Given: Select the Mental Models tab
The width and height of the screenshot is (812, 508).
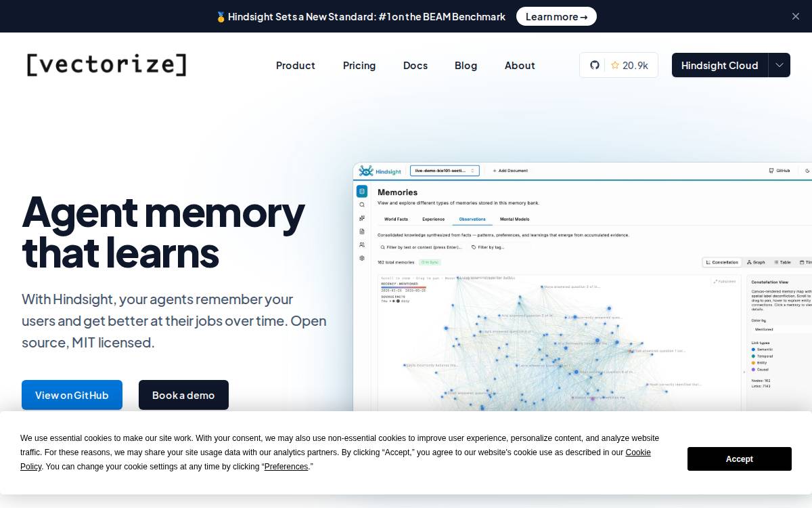Looking at the screenshot, I should (515, 219).
